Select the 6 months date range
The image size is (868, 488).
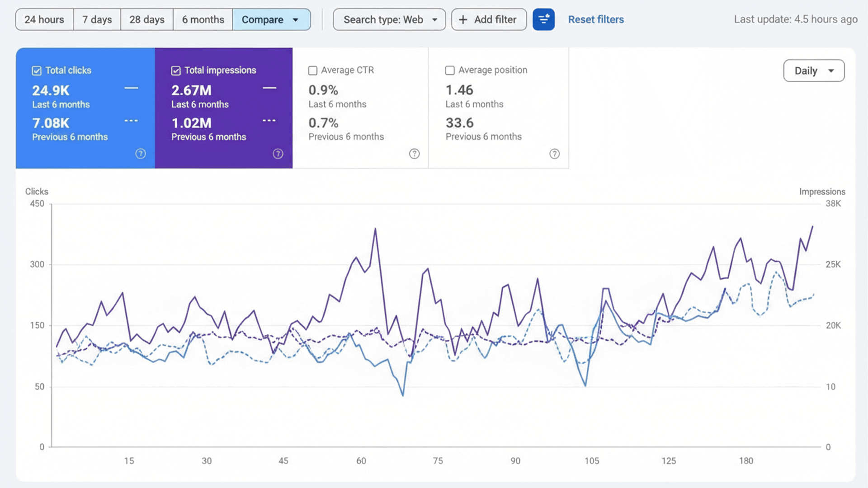(x=203, y=19)
